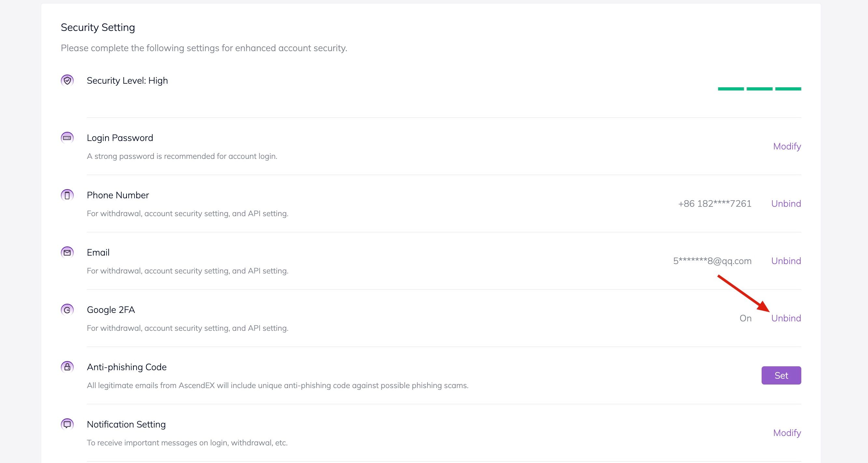The image size is (868, 463).
Task: Click the Google 2FA icon
Action: 67,310
